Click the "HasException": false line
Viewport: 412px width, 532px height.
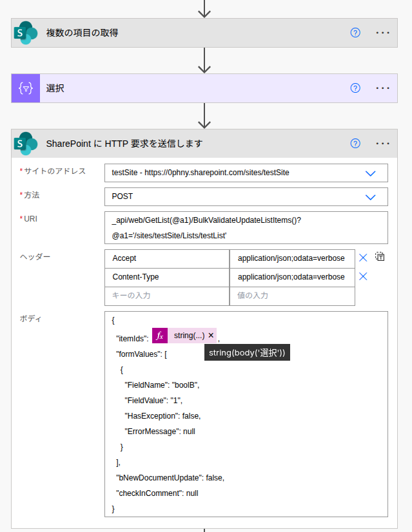pos(162,416)
